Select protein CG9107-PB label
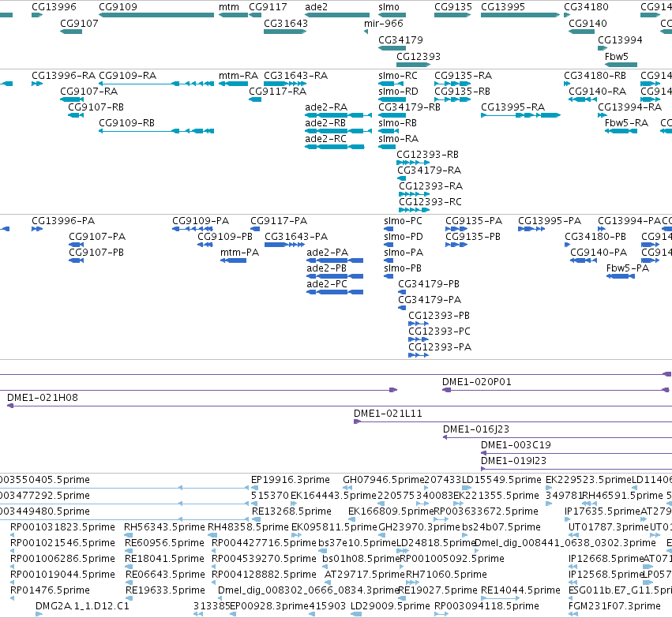This screenshot has height=618, width=672. (96, 253)
